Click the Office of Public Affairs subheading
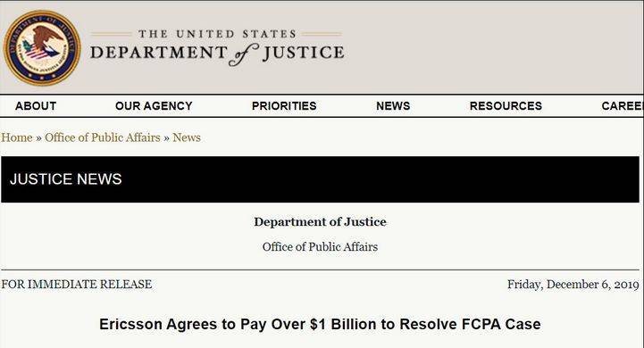This screenshot has width=644, height=348. coord(320,246)
